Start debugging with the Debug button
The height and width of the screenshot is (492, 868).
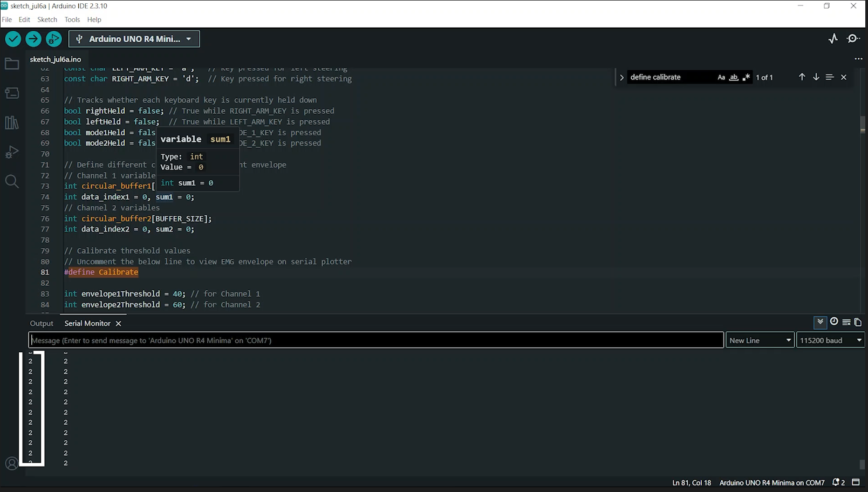tap(54, 39)
